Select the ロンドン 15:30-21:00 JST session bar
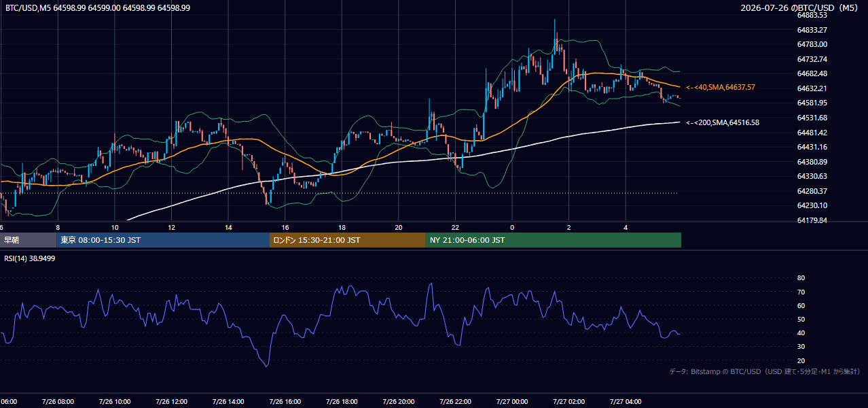The width and height of the screenshot is (868, 408). coord(348,240)
